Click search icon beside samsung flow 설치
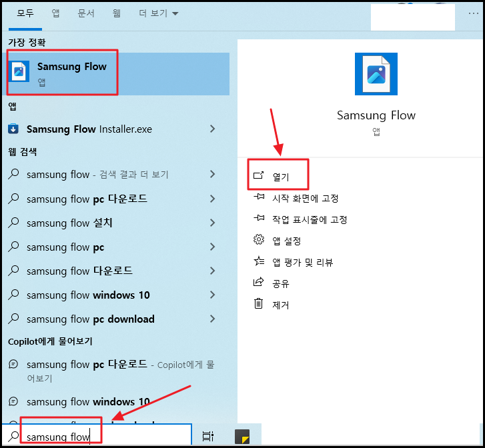Image resolution: width=485 pixels, height=448 pixels. (x=13, y=223)
